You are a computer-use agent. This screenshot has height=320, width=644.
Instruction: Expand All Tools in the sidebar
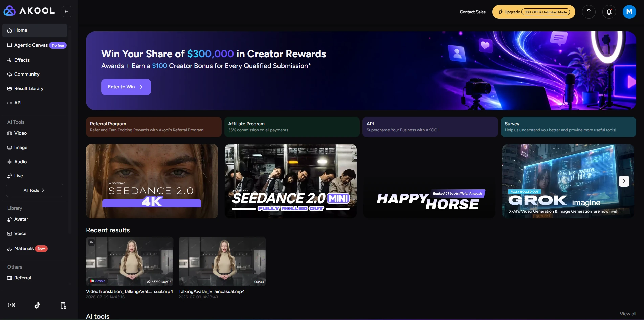(x=35, y=190)
